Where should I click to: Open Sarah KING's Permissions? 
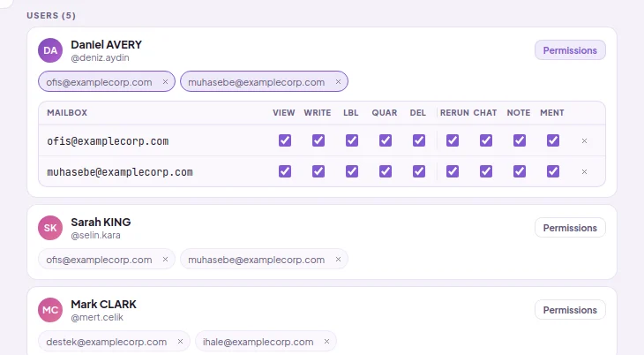[570, 228]
